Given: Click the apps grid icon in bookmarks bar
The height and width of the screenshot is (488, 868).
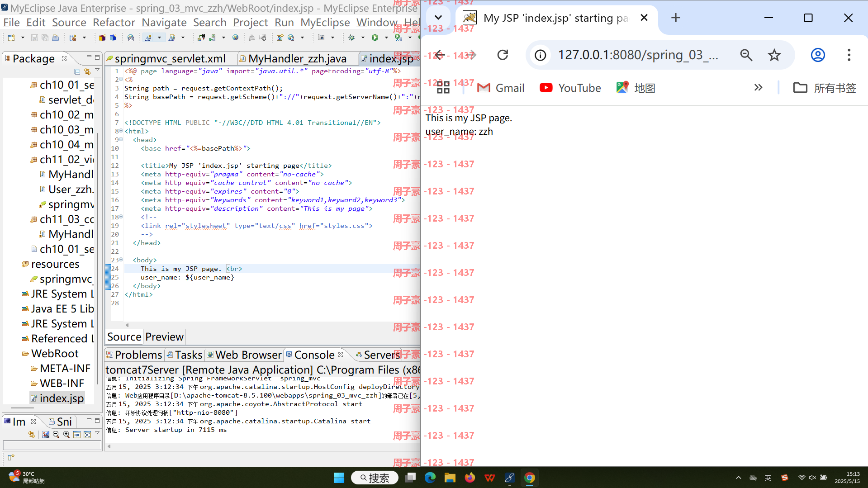Looking at the screenshot, I should click(443, 88).
